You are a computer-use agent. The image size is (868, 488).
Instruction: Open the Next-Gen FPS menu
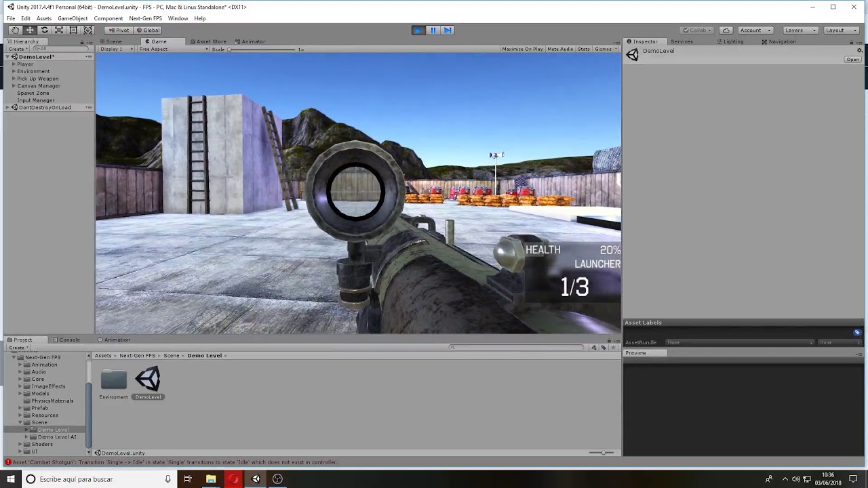145,18
